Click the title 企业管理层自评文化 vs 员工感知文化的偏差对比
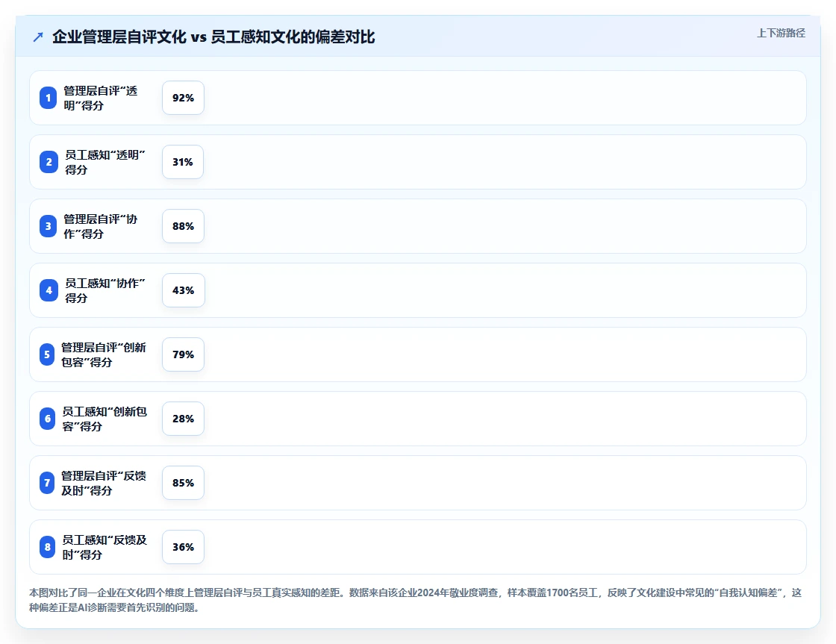Image resolution: width=836 pixels, height=644 pixels. 213,37
